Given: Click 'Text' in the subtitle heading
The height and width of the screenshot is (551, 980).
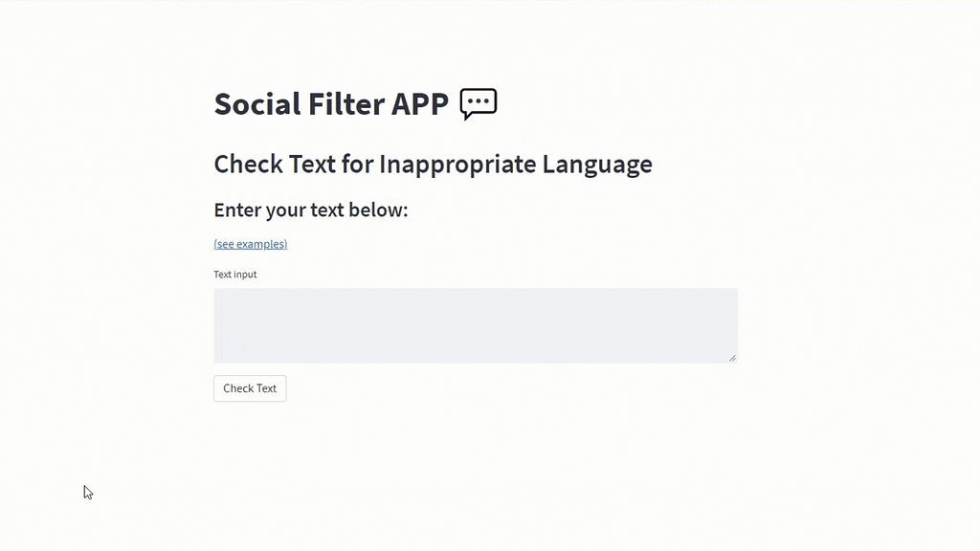Looking at the screenshot, I should (312, 165).
